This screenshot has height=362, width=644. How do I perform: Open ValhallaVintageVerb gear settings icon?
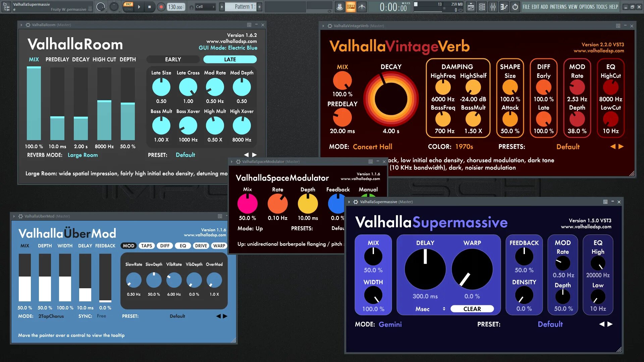[x=330, y=26]
